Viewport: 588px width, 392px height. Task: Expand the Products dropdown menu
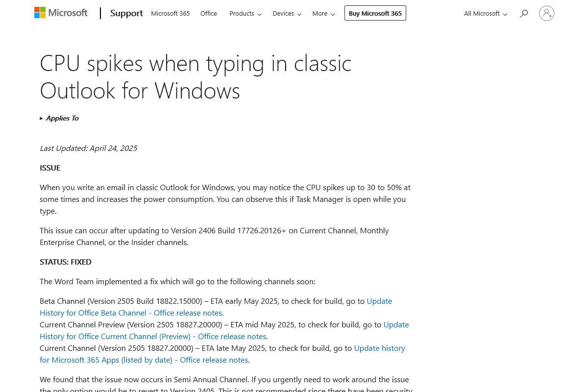click(245, 14)
